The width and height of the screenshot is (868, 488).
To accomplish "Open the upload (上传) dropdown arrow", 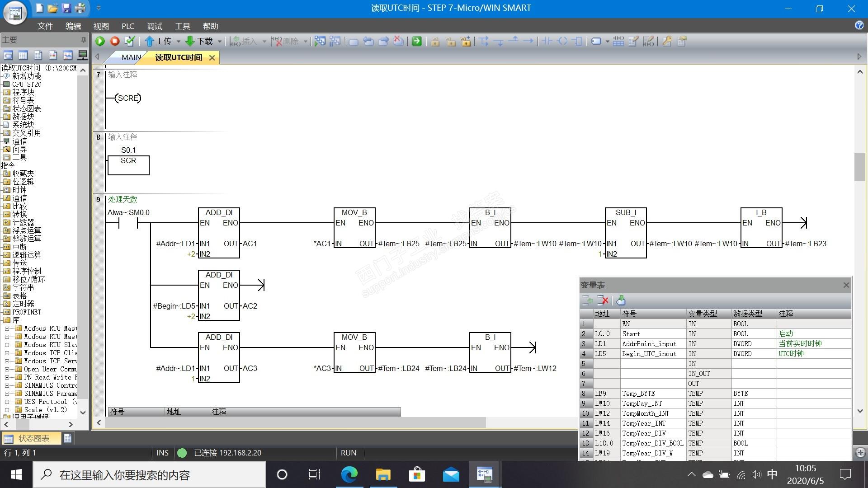I will click(x=178, y=42).
